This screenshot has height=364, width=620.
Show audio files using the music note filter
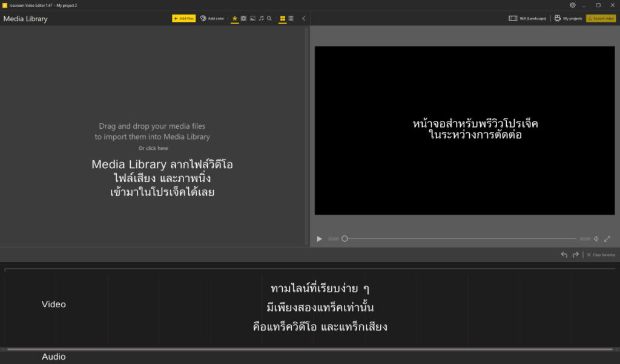click(262, 19)
